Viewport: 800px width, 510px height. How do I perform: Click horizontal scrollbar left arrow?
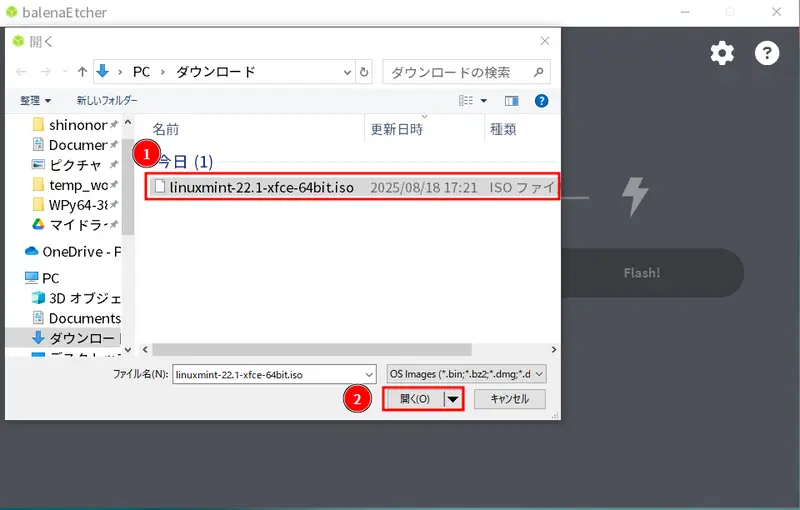point(145,349)
